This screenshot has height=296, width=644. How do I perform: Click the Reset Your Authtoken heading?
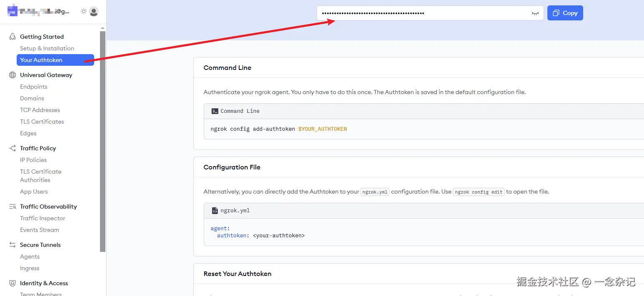click(x=237, y=274)
